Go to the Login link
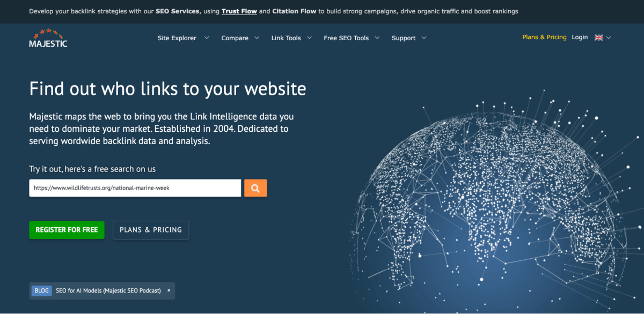Viewport: 644px width, 314px height. pyautogui.click(x=580, y=38)
